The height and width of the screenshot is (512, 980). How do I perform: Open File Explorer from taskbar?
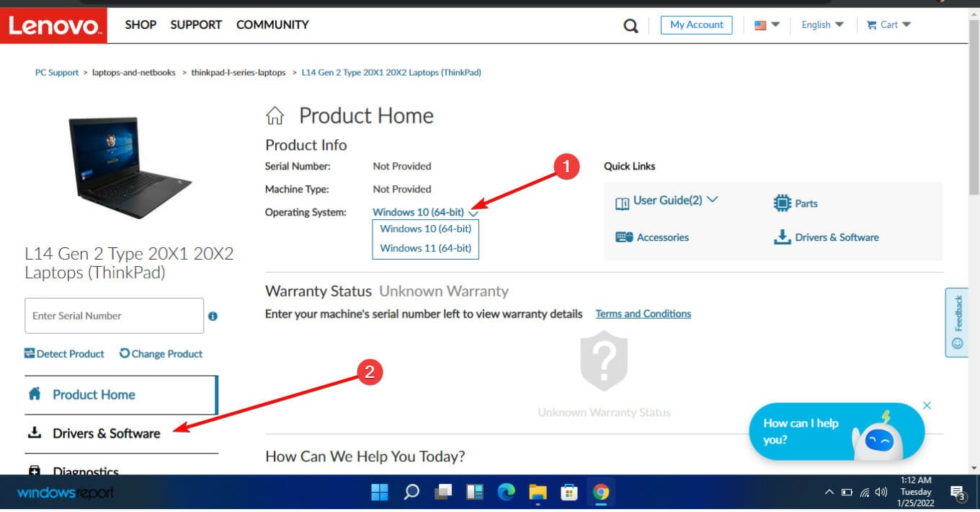coord(538,493)
